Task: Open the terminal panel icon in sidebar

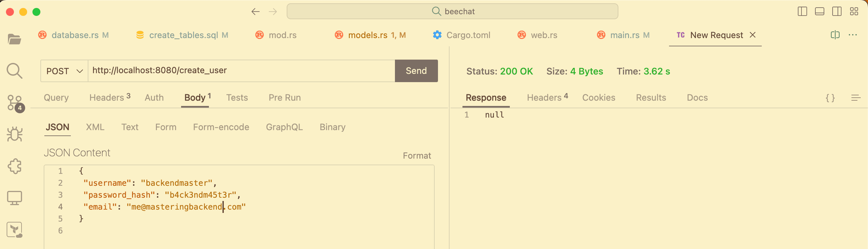Action: coord(15,197)
